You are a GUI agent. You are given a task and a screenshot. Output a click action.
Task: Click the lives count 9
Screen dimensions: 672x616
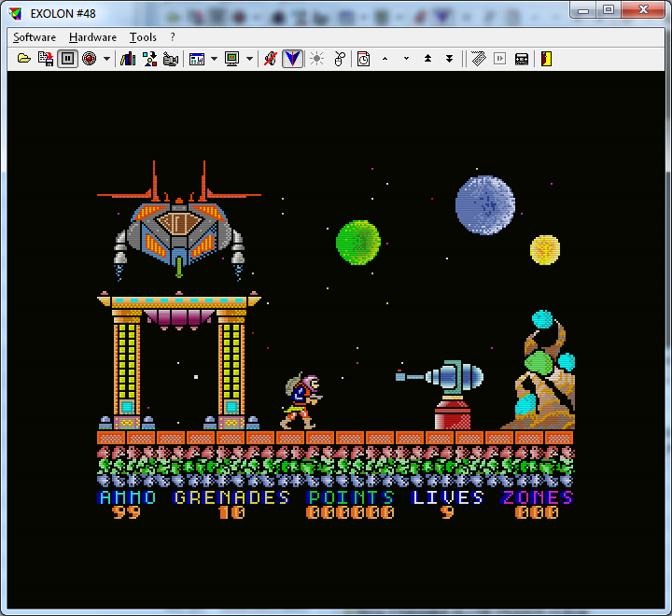click(447, 512)
